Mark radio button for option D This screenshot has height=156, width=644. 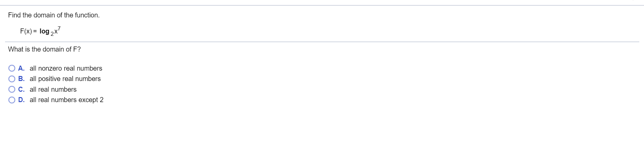(x=12, y=100)
